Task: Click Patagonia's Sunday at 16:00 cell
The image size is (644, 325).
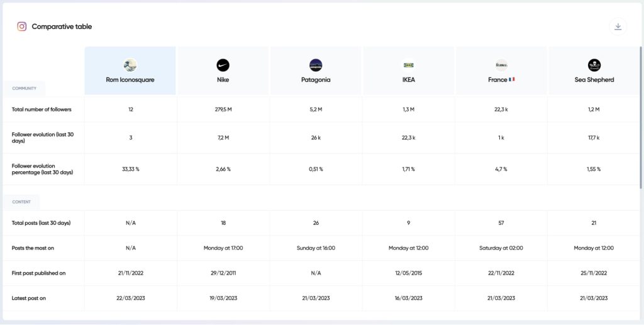Action: point(316,248)
